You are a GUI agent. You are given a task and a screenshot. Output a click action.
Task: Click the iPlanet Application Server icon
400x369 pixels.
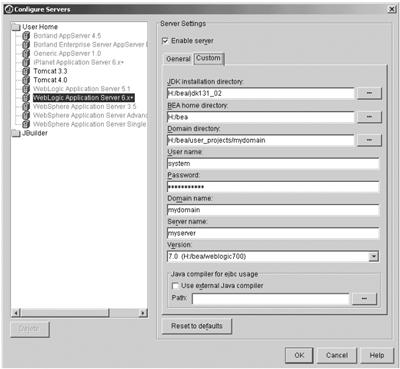click(26, 62)
